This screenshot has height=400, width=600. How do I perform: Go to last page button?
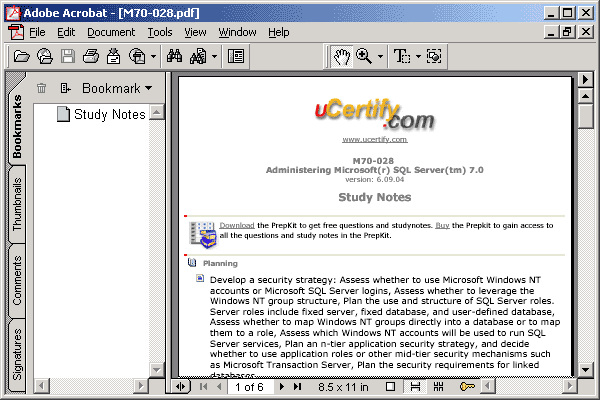click(298, 387)
